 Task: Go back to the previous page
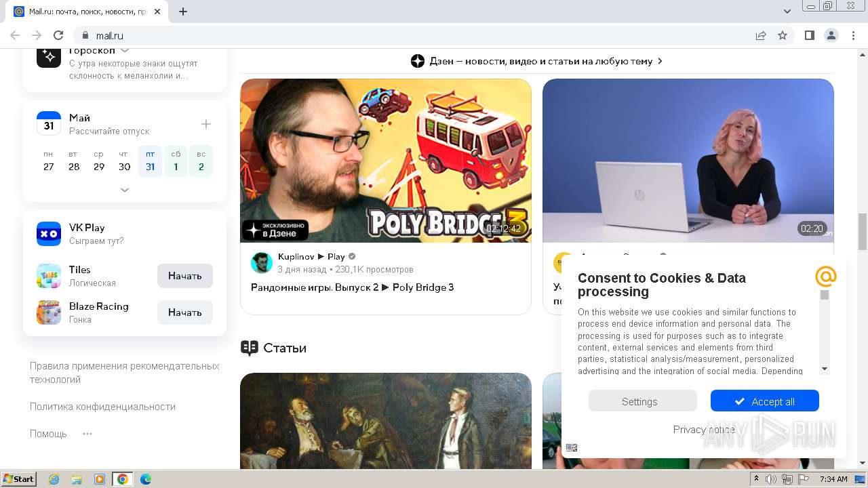coord(15,35)
